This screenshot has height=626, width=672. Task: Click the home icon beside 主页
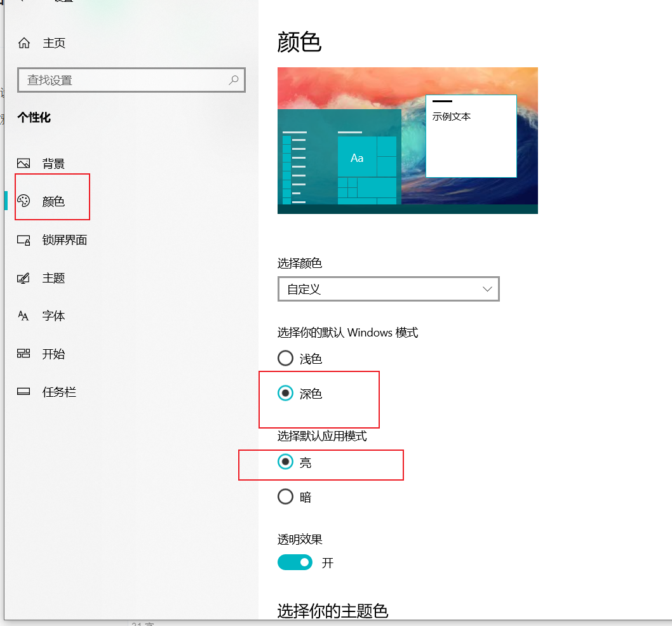[24, 43]
